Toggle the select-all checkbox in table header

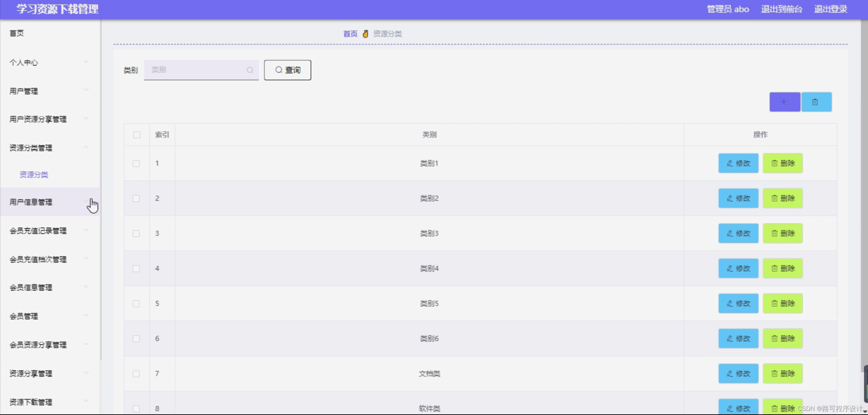click(137, 135)
